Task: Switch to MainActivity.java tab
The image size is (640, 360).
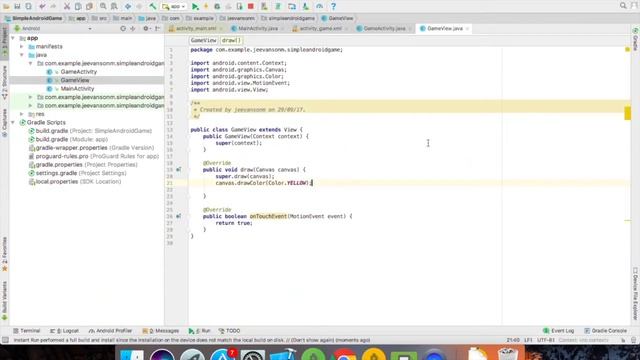Action: click(x=257, y=29)
